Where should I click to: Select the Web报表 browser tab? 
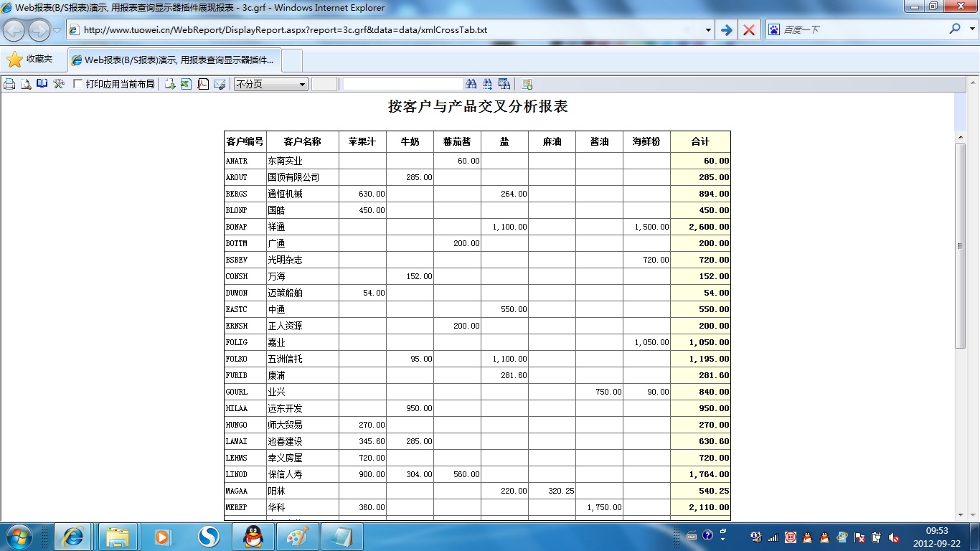pyautogui.click(x=174, y=60)
